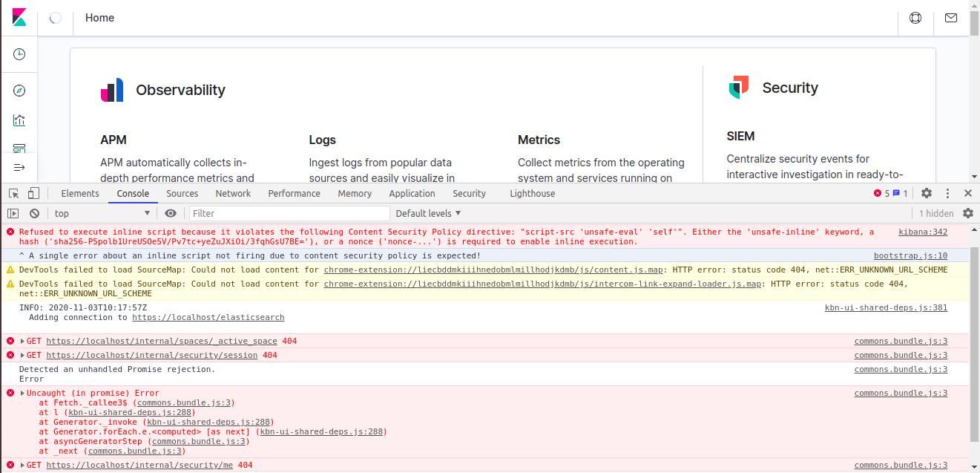Open Recently viewed via the clock icon
Screen dimensions: 980x473
(x=19, y=53)
